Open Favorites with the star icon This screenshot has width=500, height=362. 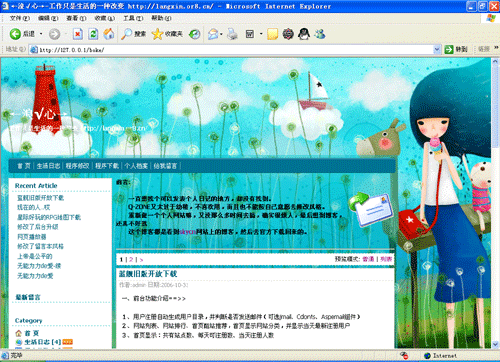click(x=157, y=34)
